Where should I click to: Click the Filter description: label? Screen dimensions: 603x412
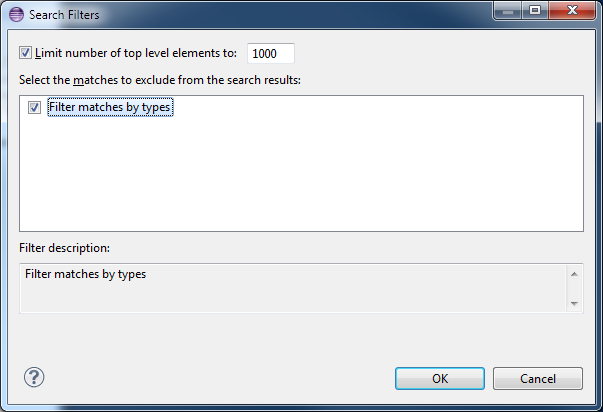point(64,248)
